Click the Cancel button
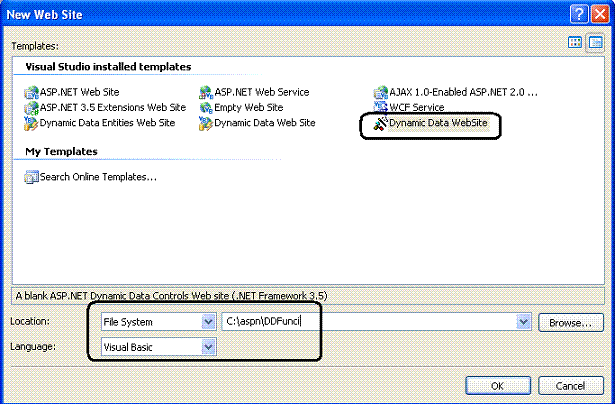This screenshot has width=615, height=404. [x=571, y=386]
